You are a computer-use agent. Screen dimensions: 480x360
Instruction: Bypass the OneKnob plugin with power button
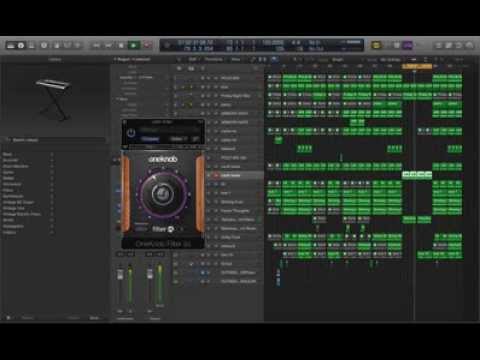[x=131, y=134]
